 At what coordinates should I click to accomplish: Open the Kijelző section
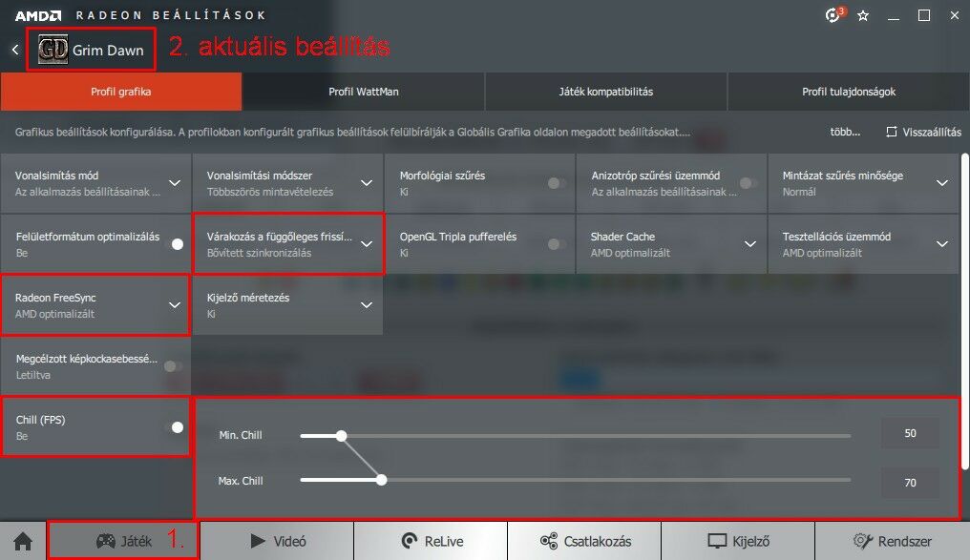738,541
